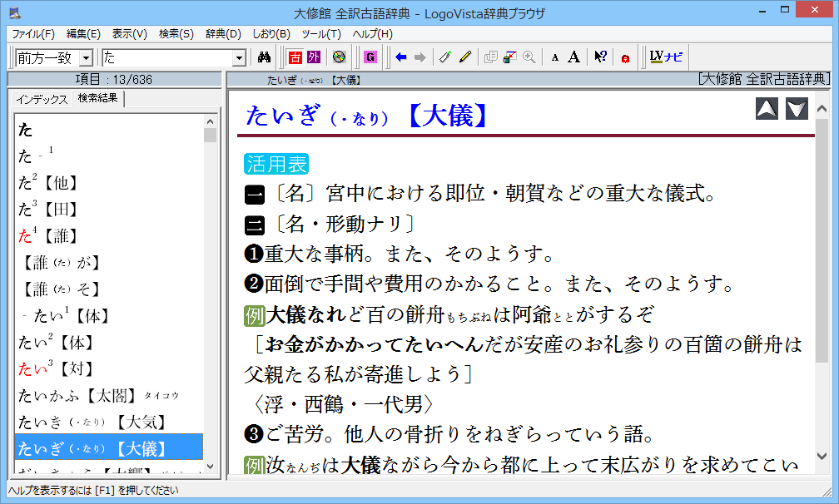Click the small red toolbar icon

pyautogui.click(x=625, y=58)
